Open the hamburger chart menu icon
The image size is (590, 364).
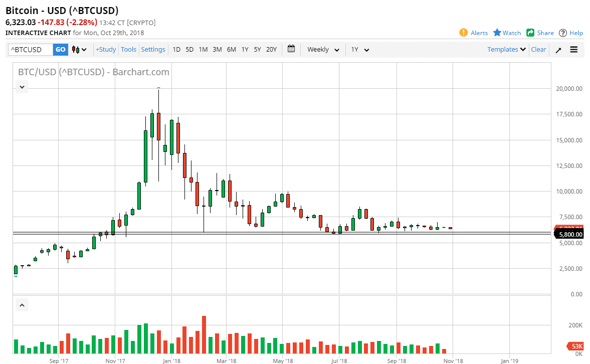[x=573, y=49]
